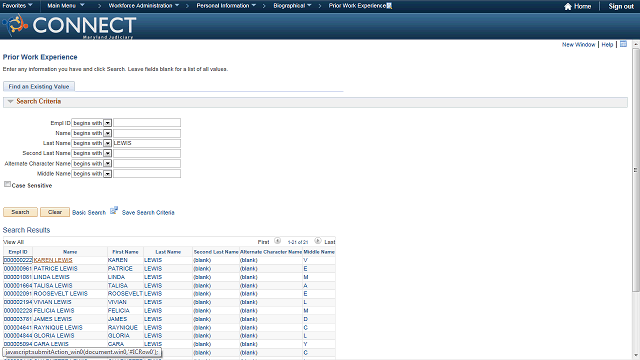
Task: Sign out of the application
Action: click(621, 6)
